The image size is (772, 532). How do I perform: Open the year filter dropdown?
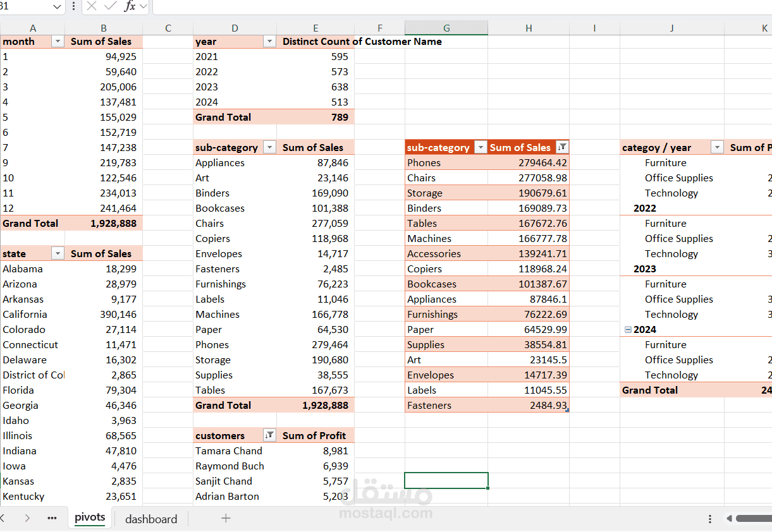pyautogui.click(x=269, y=41)
